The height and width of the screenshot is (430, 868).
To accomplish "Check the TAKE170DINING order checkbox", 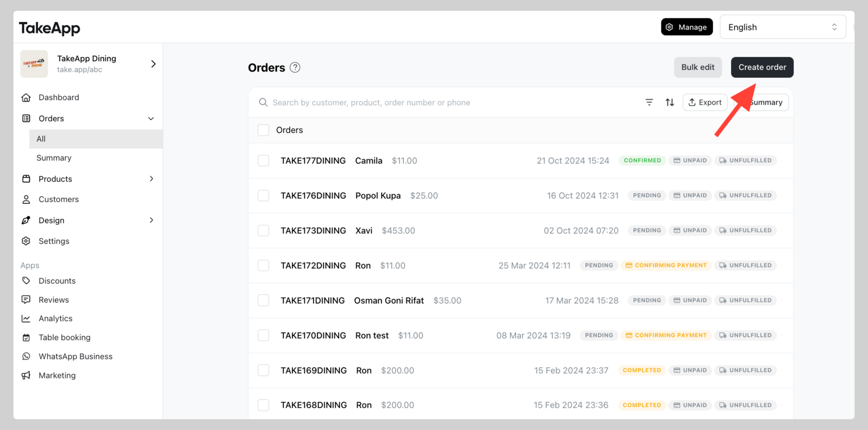I will (x=264, y=335).
